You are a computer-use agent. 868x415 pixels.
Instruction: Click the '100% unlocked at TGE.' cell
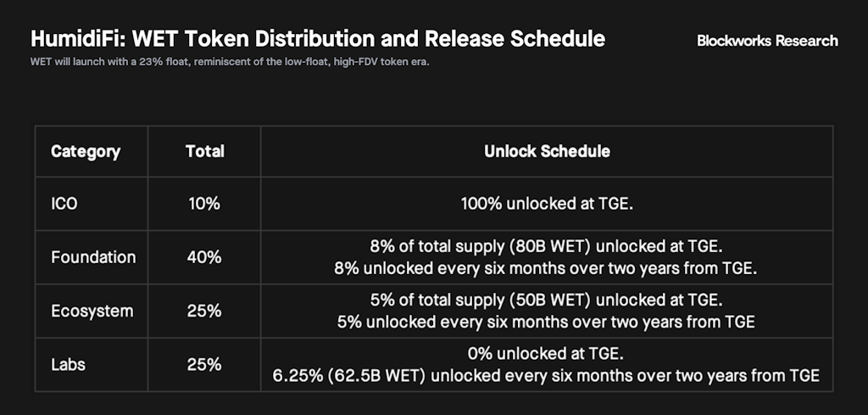point(547,204)
